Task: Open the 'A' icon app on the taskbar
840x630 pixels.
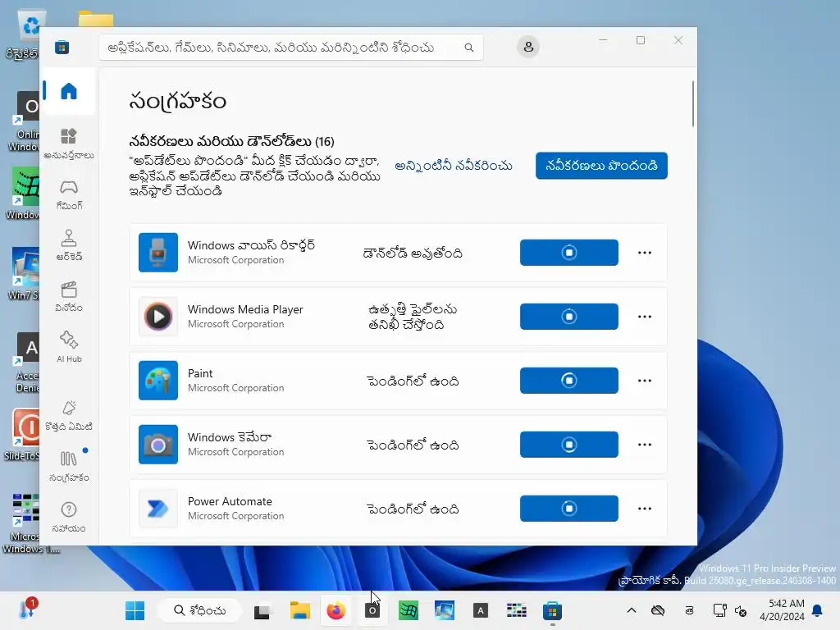Action: click(481, 610)
